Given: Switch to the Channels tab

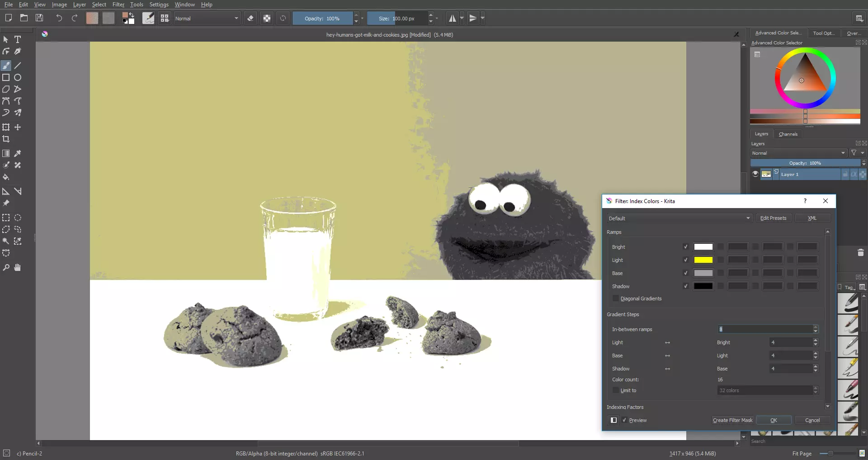Looking at the screenshot, I should click(788, 134).
